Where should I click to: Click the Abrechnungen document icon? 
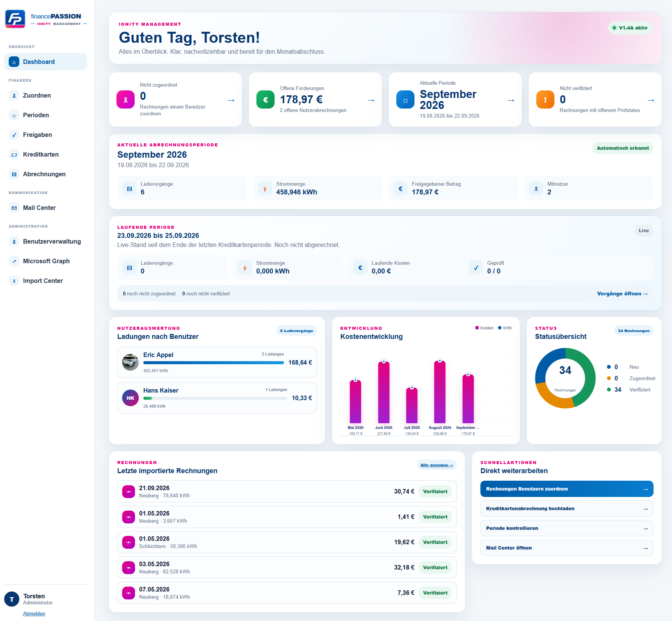(14, 174)
